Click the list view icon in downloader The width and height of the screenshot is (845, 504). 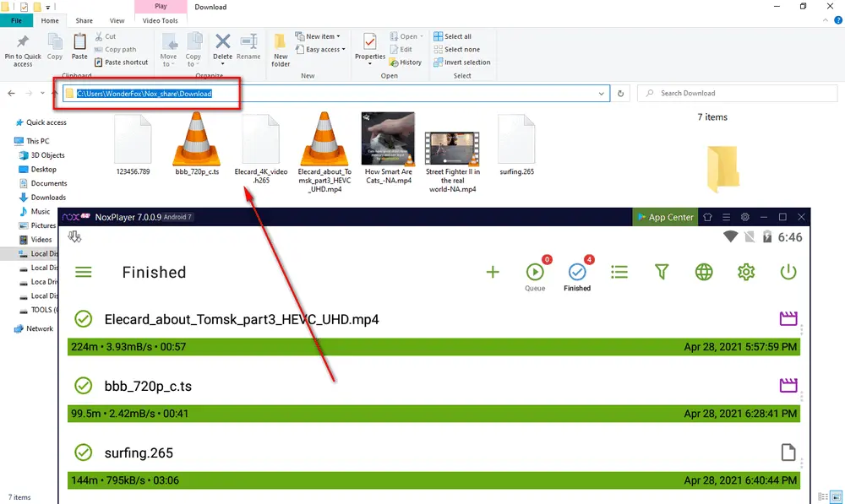click(x=619, y=272)
